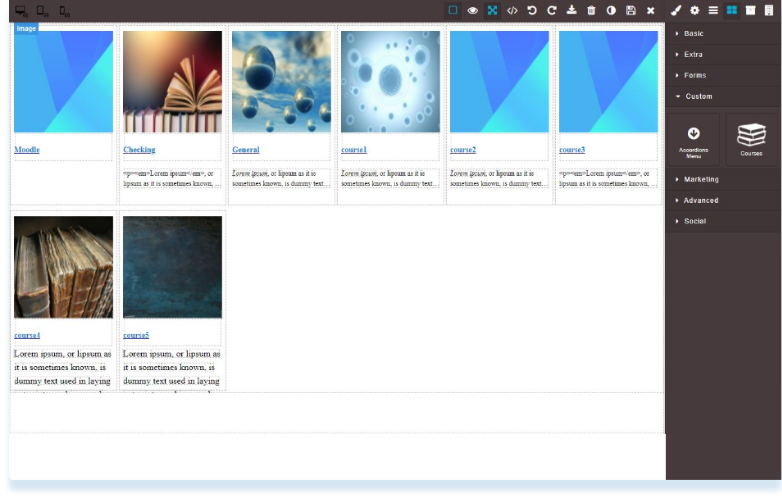782x501 pixels.
Task: Expand the Forms blocks category
Action: point(724,75)
